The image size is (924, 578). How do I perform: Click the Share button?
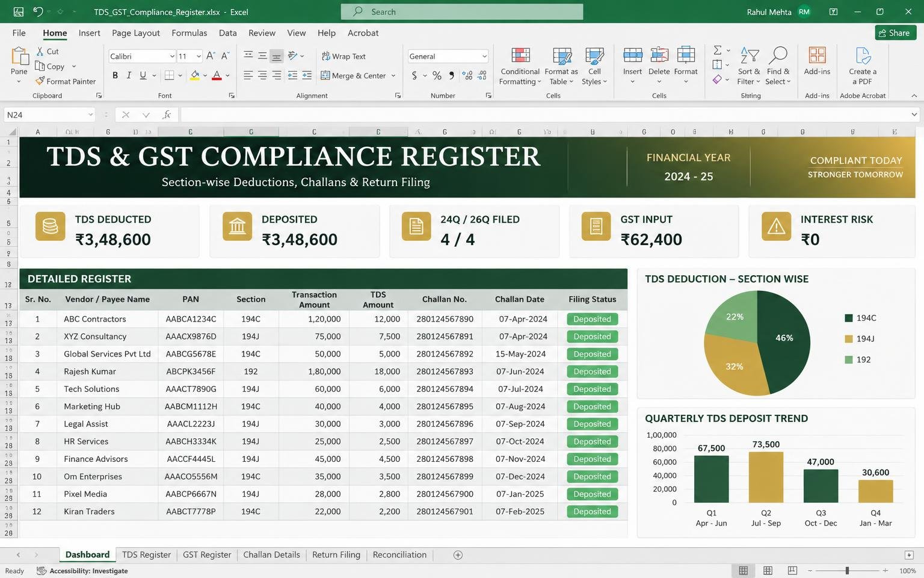pyautogui.click(x=895, y=33)
